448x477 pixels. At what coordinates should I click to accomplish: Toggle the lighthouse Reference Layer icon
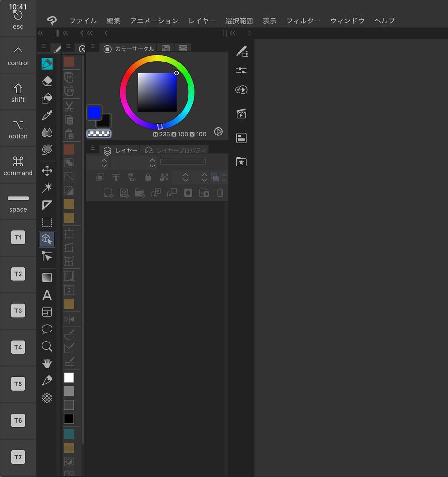tap(115, 177)
